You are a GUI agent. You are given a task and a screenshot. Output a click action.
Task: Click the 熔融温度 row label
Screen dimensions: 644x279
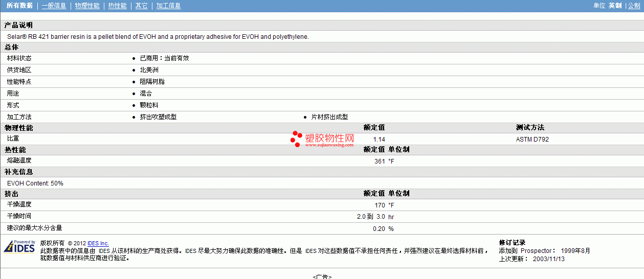click(x=19, y=160)
